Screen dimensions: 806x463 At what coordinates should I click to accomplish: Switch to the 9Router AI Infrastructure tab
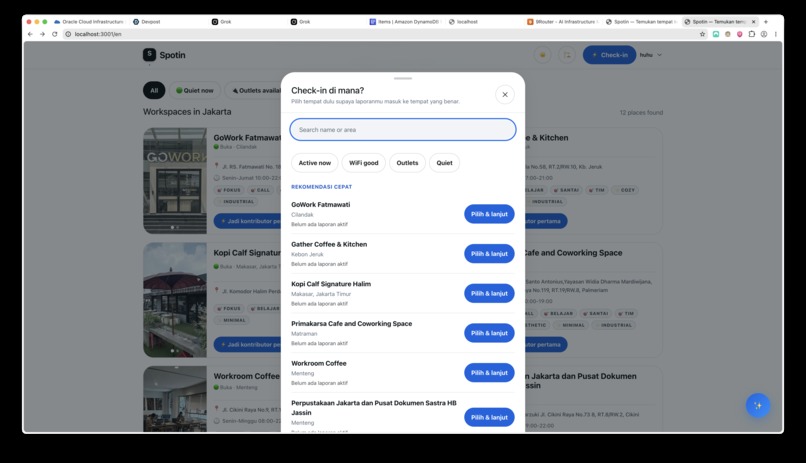tap(561, 22)
